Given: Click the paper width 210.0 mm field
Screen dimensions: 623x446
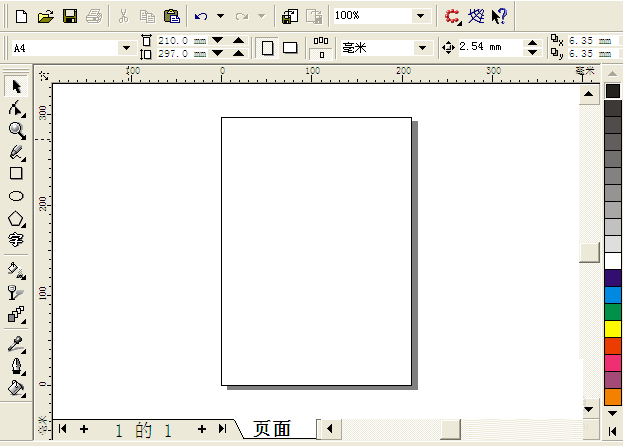Looking at the screenshot, I should 182,41.
